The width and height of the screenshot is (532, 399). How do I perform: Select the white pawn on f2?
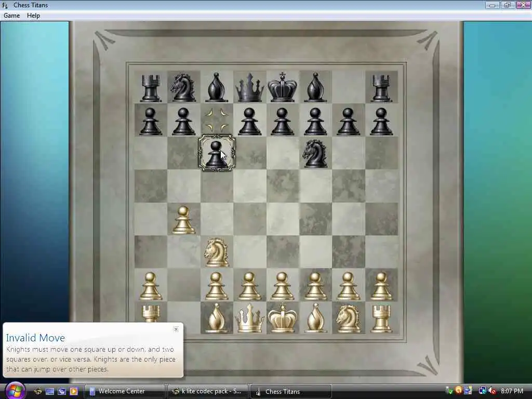click(315, 286)
